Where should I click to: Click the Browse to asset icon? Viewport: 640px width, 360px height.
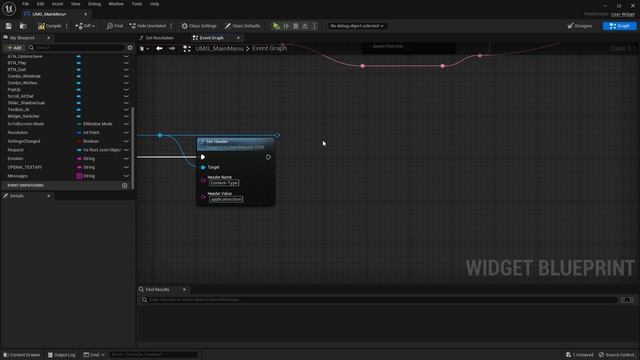coord(23,26)
